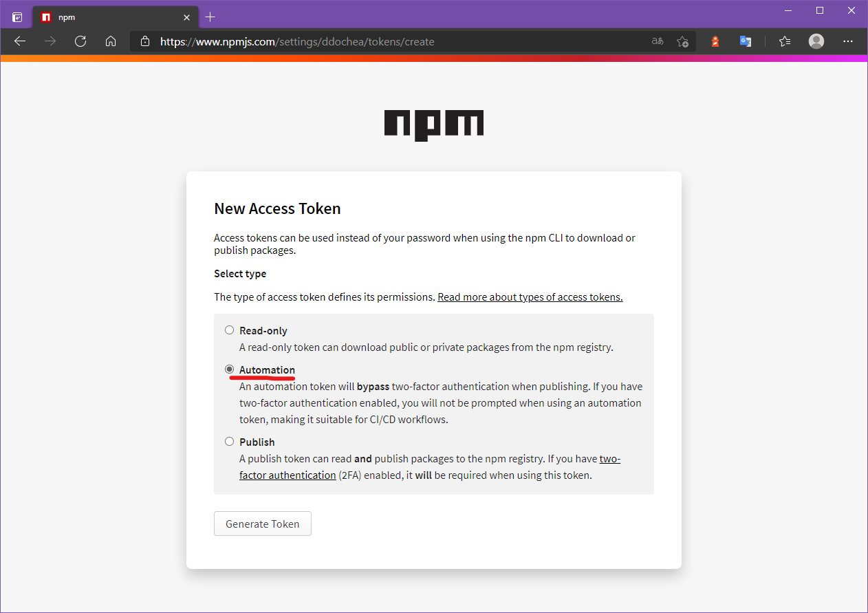This screenshot has width=868, height=613.
Task: Open the favorites list
Action: (x=785, y=41)
